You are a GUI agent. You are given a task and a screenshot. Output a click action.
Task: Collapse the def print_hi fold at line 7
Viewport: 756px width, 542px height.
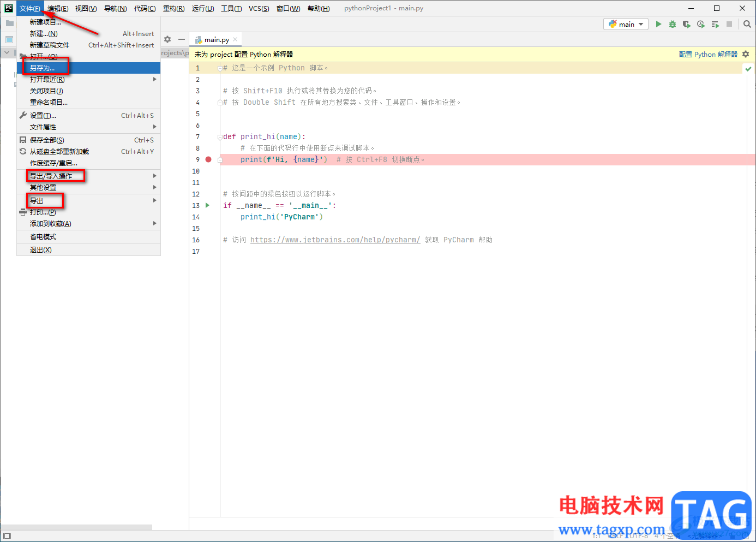[220, 137]
